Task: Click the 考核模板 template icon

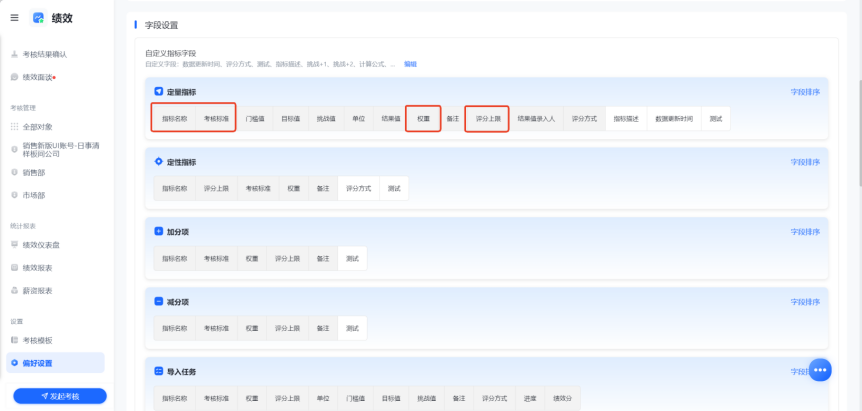Action: click(x=14, y=340)
